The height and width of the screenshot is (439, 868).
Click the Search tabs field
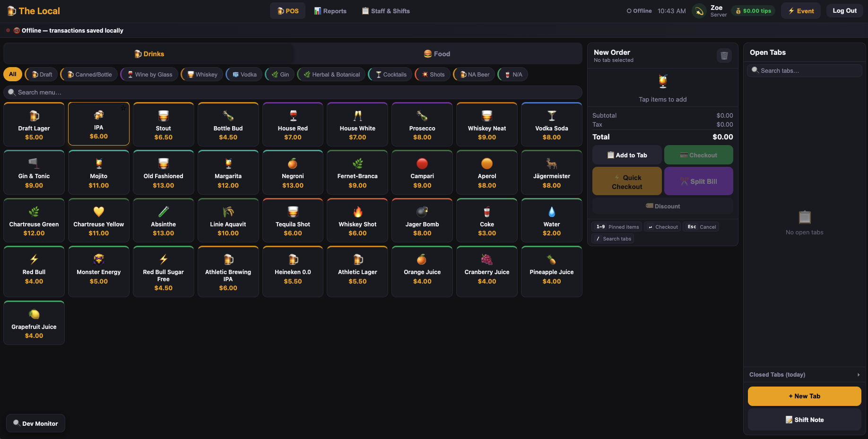(805, 70)
